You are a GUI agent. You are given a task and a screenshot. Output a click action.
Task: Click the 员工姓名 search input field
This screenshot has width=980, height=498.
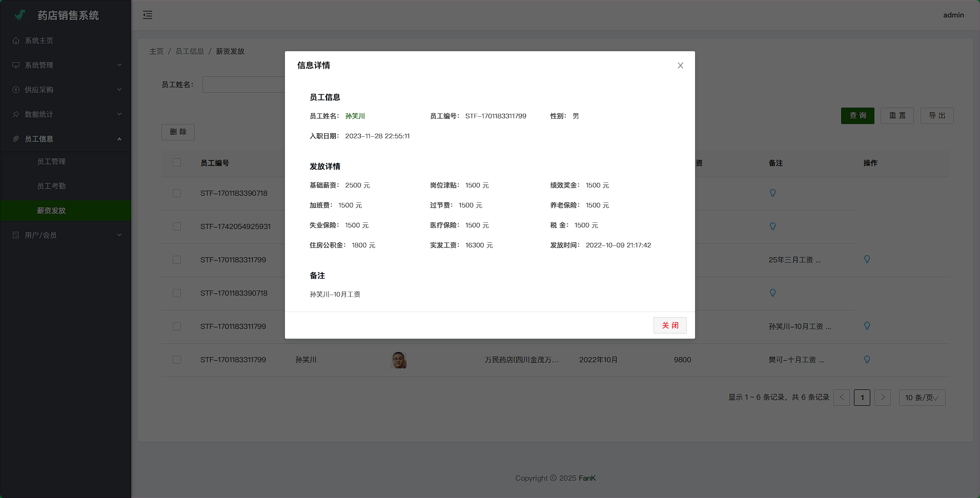point(243,85)
